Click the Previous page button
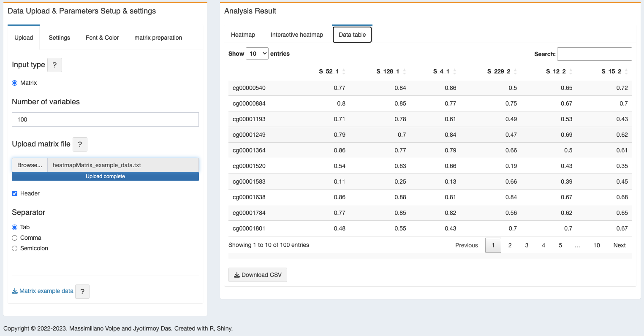This screenshot has width=644, height=336. [x=467, y=245]
